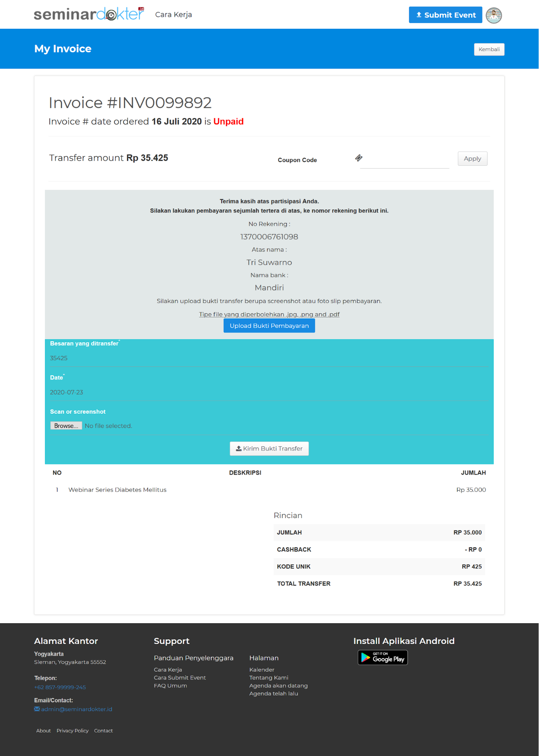Viewport: 539px width, 756px height.
Task: Open the user profile avatar
Action: (x=494, y=15)
